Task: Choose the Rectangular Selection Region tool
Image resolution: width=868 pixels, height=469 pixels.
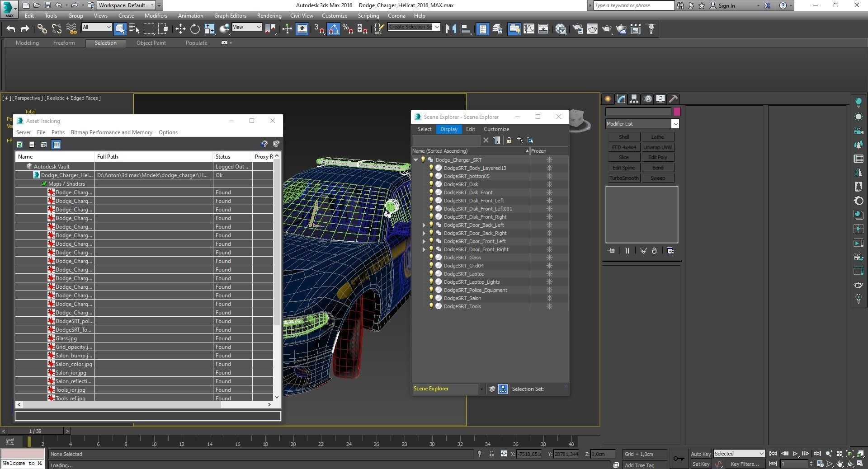Action: [x=149, y=29]
